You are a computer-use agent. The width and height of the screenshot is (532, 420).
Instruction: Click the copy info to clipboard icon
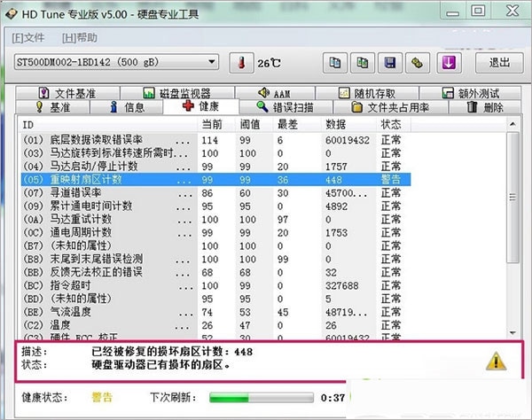(335, 63)
